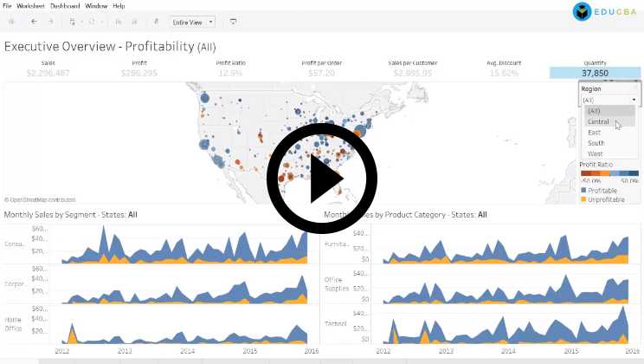Viewport: 644px width, 364px height.
Task: Choose South from the Region options
Action: point(596,143)
